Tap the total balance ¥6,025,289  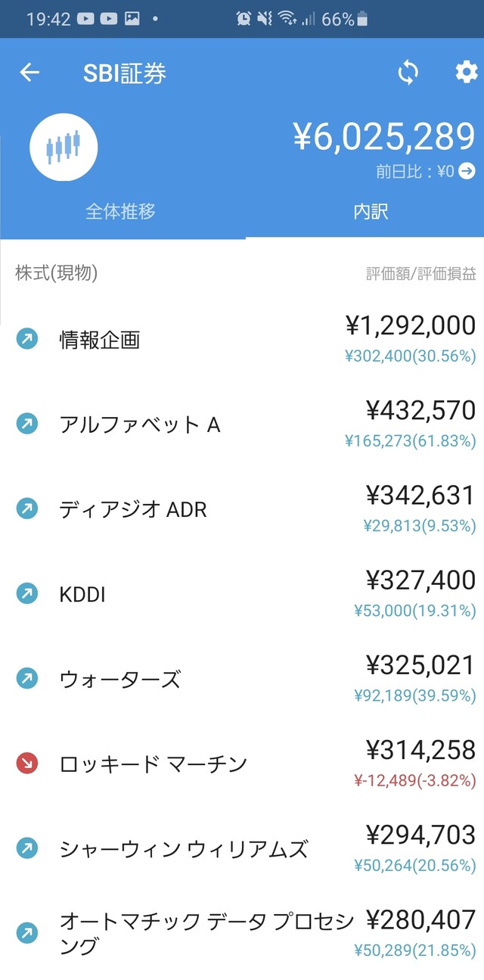(384, 137)
